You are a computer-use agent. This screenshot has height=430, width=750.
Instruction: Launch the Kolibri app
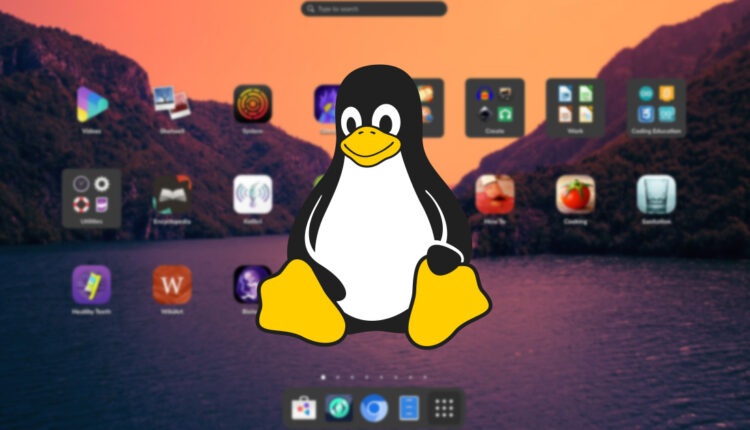[x=252, y=195]
